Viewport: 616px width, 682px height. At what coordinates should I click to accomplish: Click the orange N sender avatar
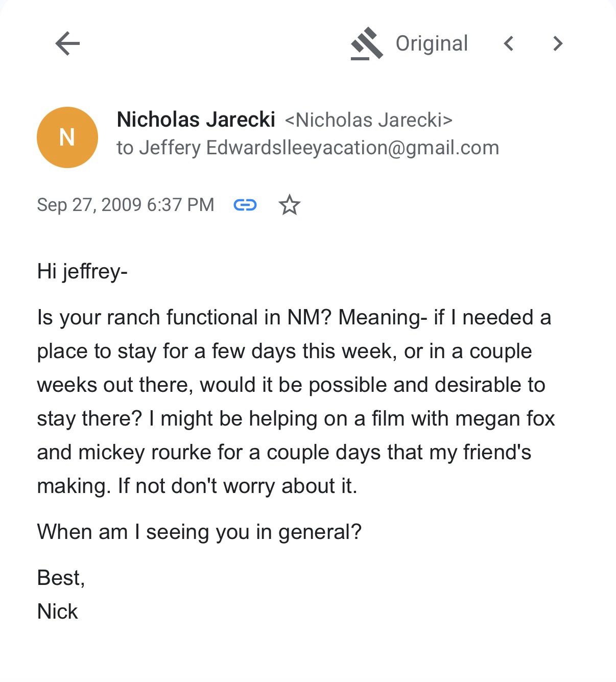tap(67, 137)
